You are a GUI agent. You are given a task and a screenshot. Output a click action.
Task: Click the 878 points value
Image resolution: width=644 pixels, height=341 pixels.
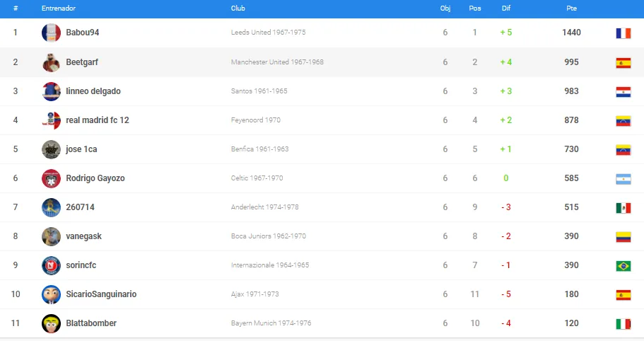pos(571,120)
